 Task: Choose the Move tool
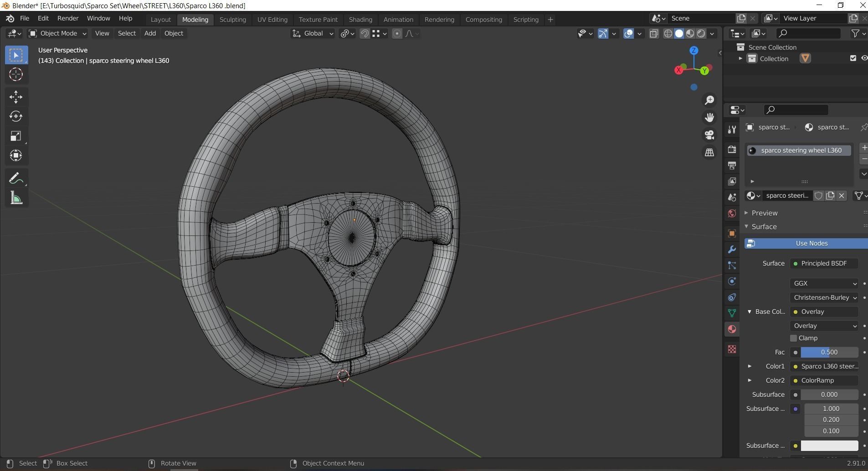[16, 97]
